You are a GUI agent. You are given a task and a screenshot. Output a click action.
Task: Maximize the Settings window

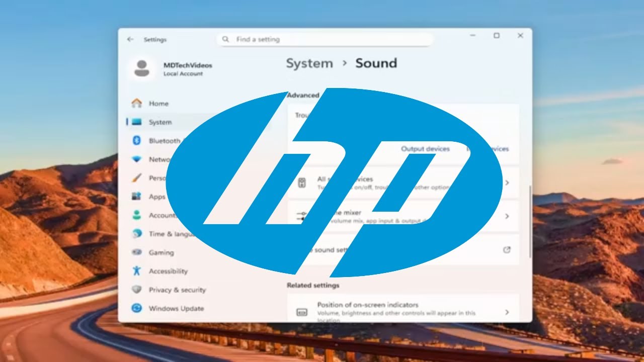tap(497, 36)
